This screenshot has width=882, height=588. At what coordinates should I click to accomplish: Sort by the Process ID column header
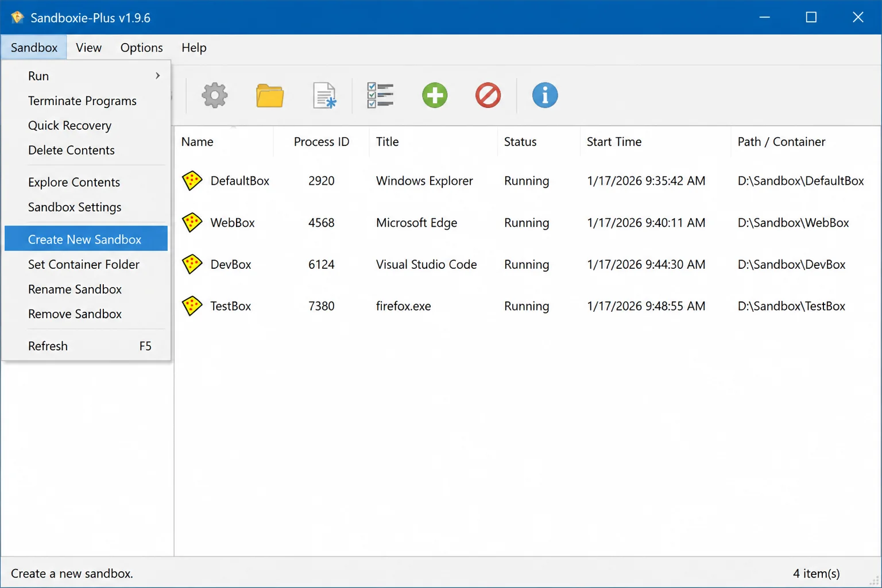click(x=321, y=142)
